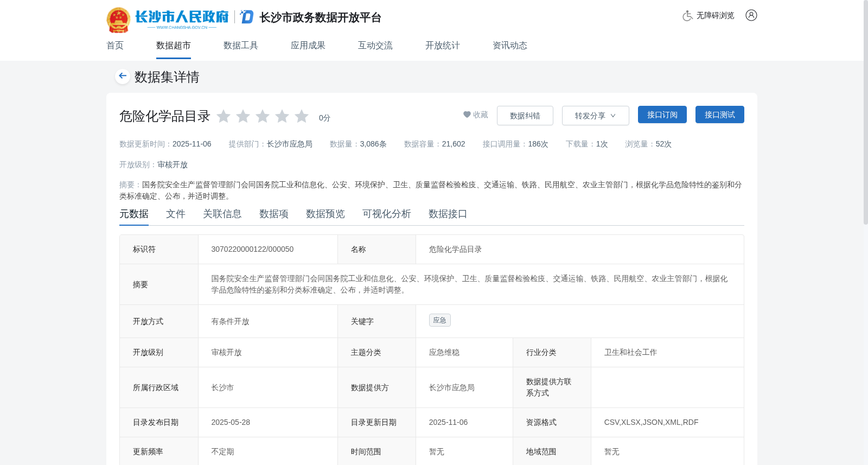The height and width of the screenshot is (465, 868).
Task: Click the 数据量 3,086条 text
Action: (359, 144)
